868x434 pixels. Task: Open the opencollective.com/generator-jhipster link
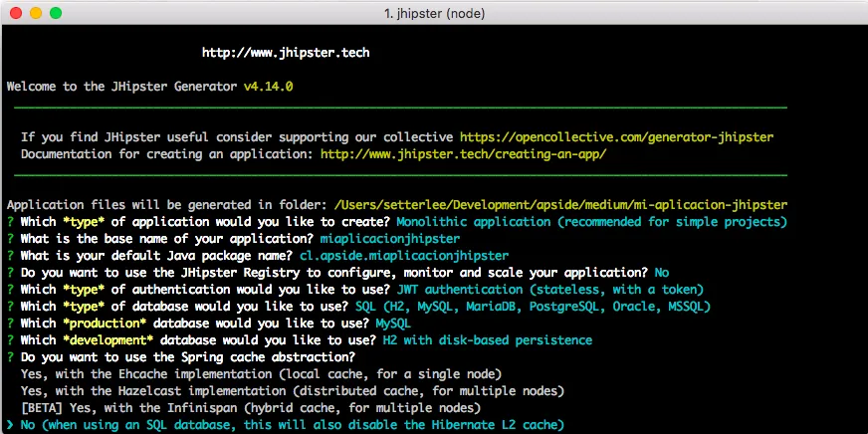(617, 137)
